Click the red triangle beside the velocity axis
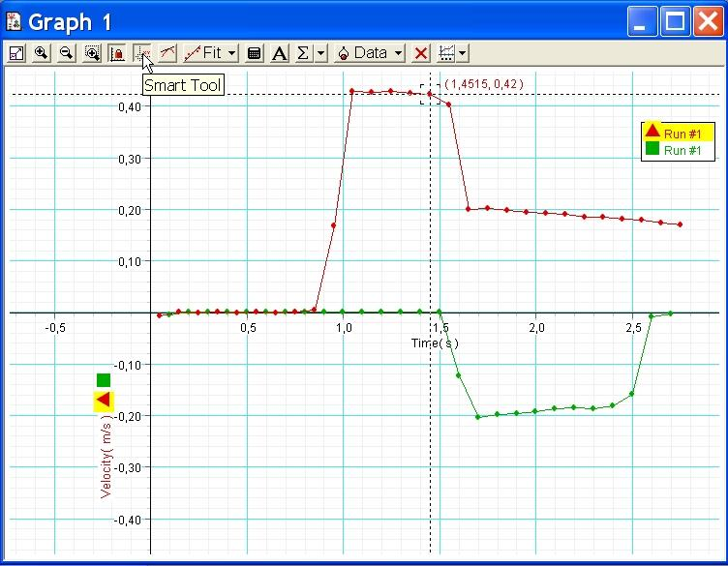This screenshot has width=728, height=566. (104, 400)
